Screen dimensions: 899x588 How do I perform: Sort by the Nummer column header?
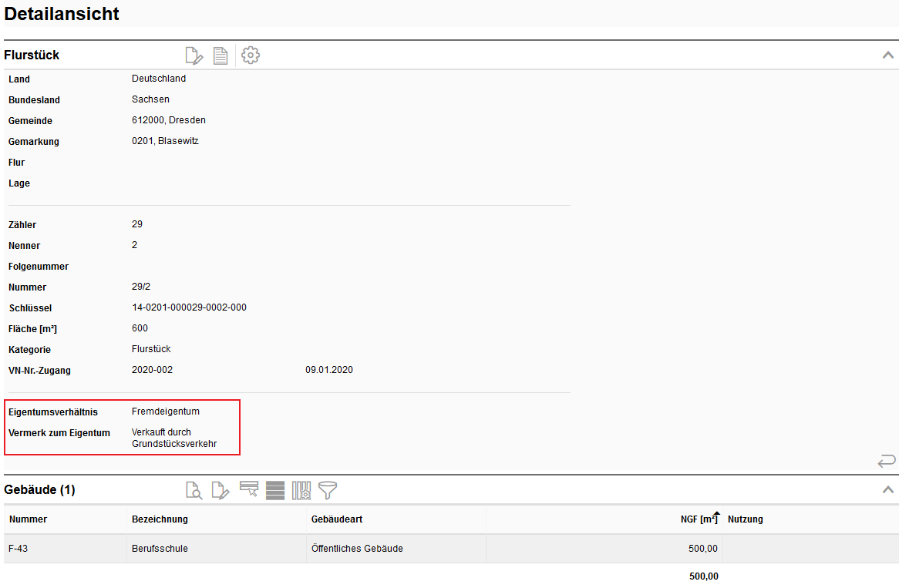coord(28,519)
